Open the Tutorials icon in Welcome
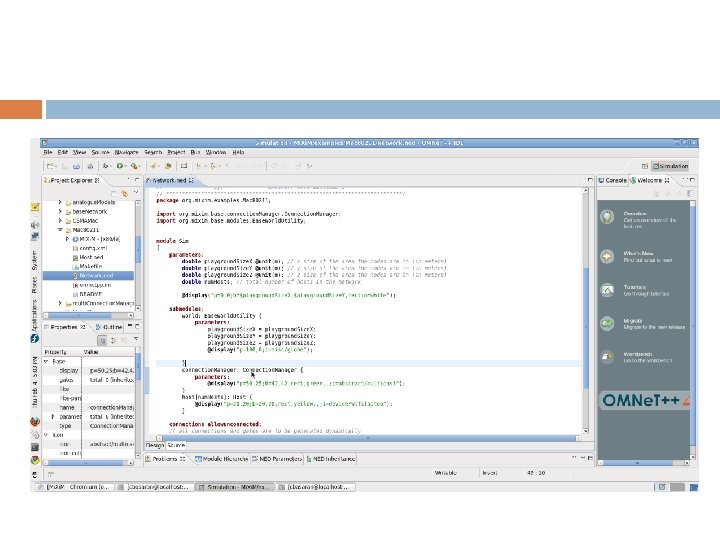The height and width of the screenshot is (540, 720). point(608,290)
